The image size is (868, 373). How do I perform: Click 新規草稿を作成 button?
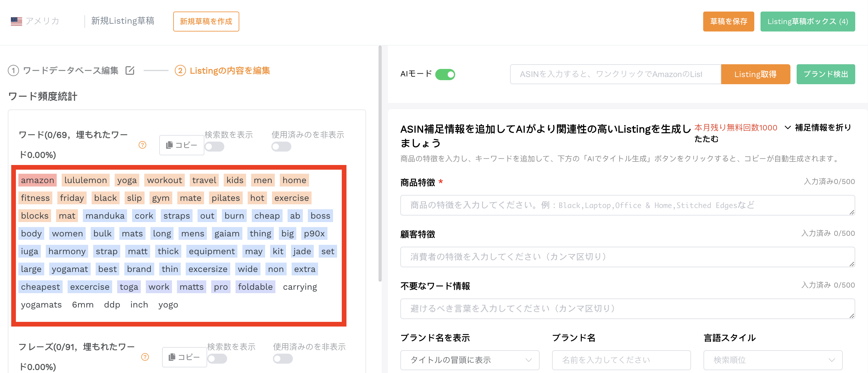click(206, 22)
